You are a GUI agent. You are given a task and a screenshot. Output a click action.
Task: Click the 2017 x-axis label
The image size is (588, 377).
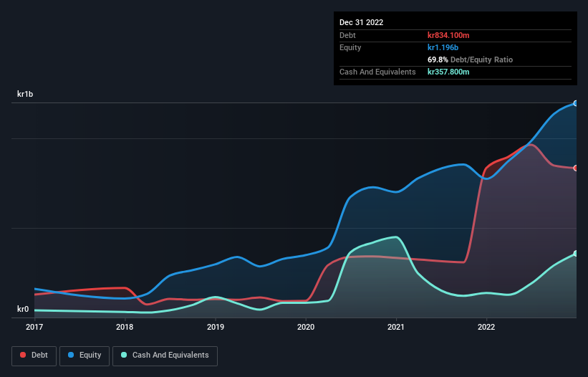click(x=34, y=327)
